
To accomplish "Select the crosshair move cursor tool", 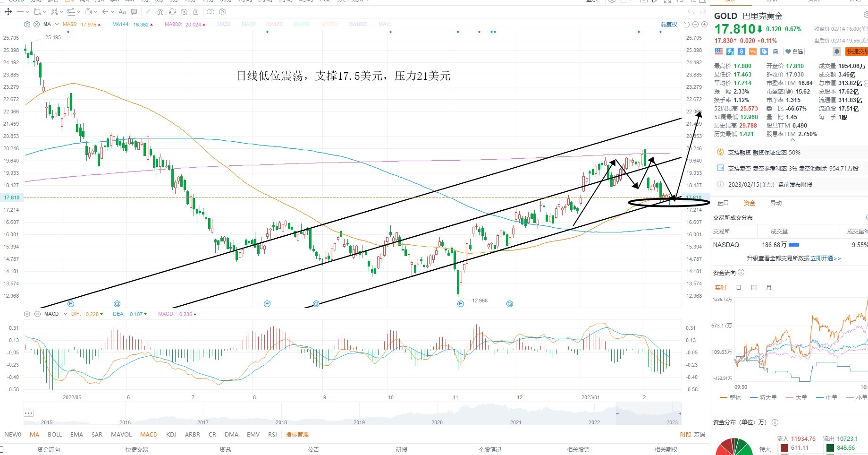I will tap(8, 11).
